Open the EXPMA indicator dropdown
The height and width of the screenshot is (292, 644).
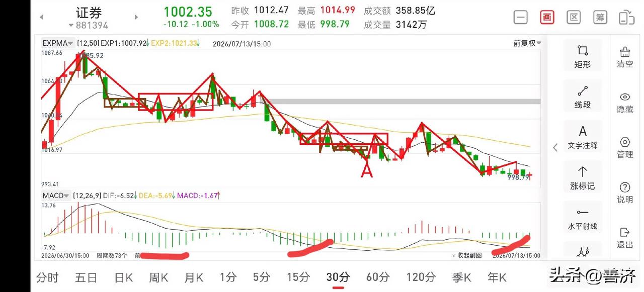[58, 43]
